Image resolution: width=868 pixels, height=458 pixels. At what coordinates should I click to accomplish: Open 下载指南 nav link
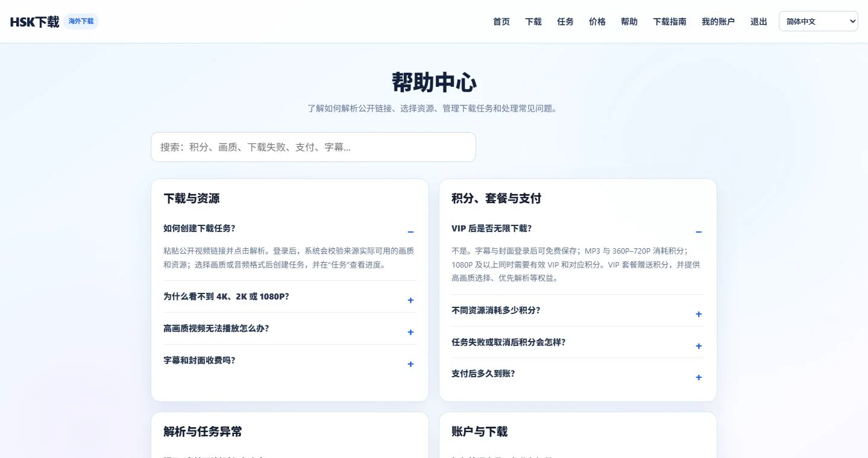coord(670,22)
